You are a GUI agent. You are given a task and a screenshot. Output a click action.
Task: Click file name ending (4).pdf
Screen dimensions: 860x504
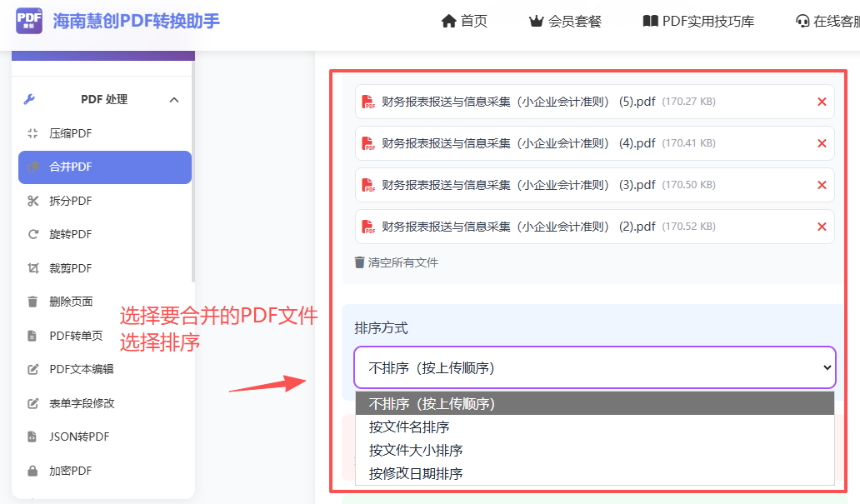(518, 143)
